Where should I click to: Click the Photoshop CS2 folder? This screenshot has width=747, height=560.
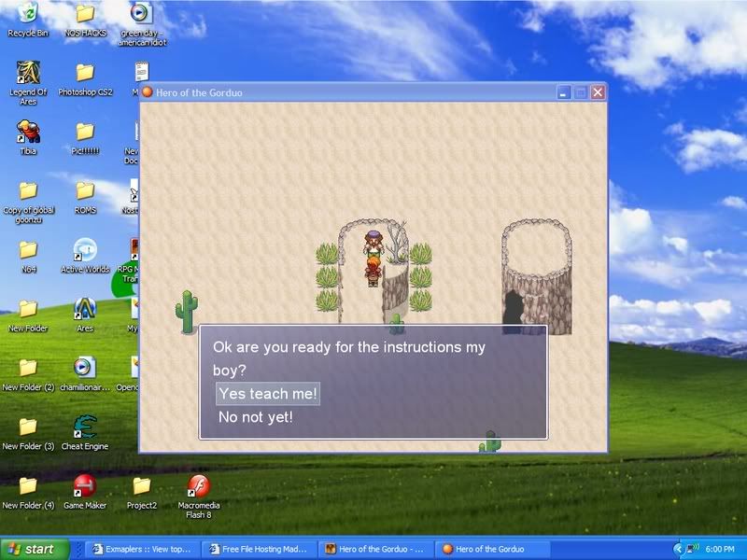point(85,73)
